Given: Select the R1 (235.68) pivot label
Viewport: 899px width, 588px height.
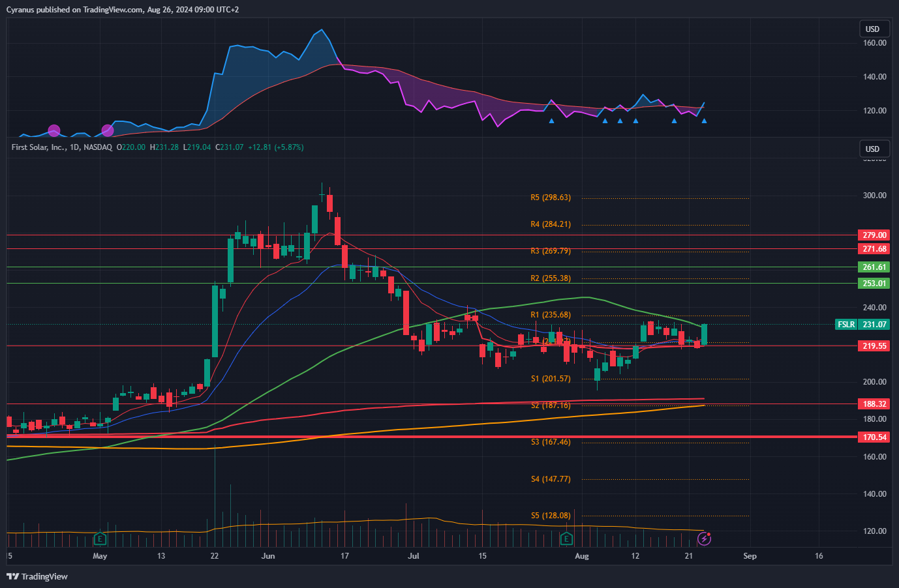Looking at the screenshot, I should 551,314.
